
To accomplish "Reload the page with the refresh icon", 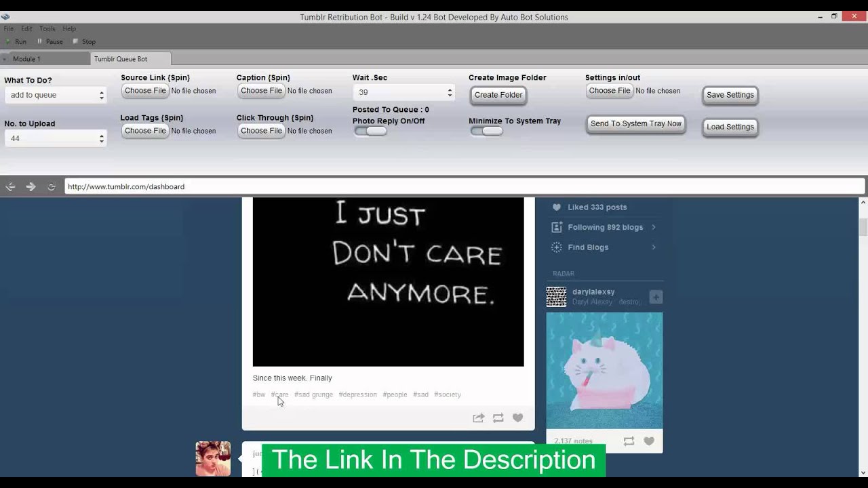I will point(52,186).
